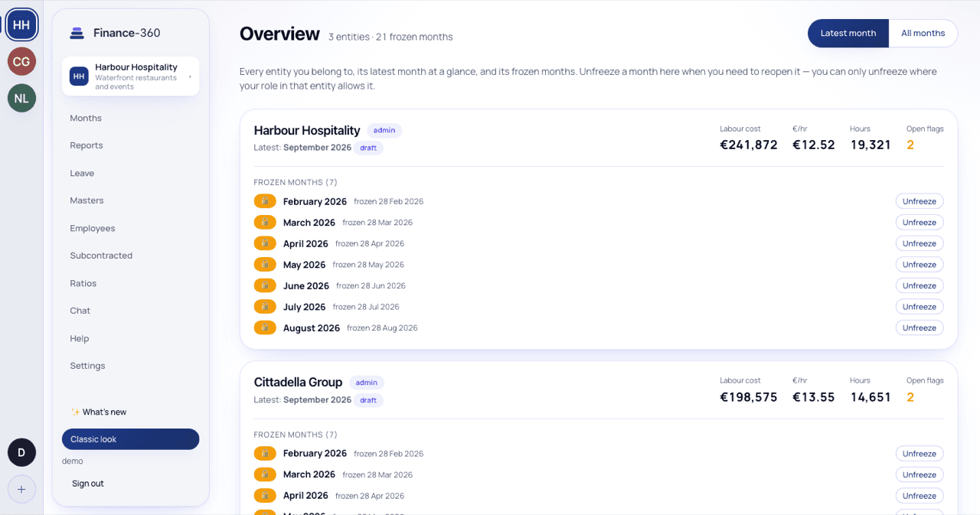980x515 pixels.
Task: Click the lock icon beside May 2026
Action: coord(265,265)
